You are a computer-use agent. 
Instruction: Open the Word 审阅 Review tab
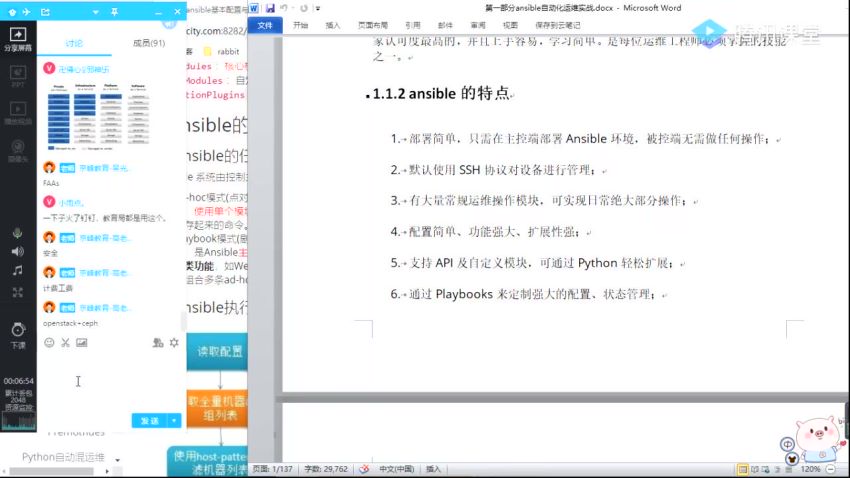[478, 25]
